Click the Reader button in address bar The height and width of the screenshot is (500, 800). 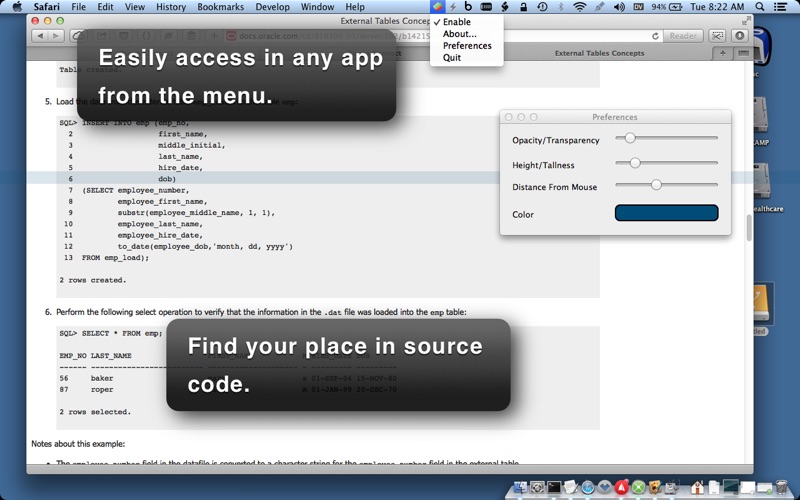point(683,36)
